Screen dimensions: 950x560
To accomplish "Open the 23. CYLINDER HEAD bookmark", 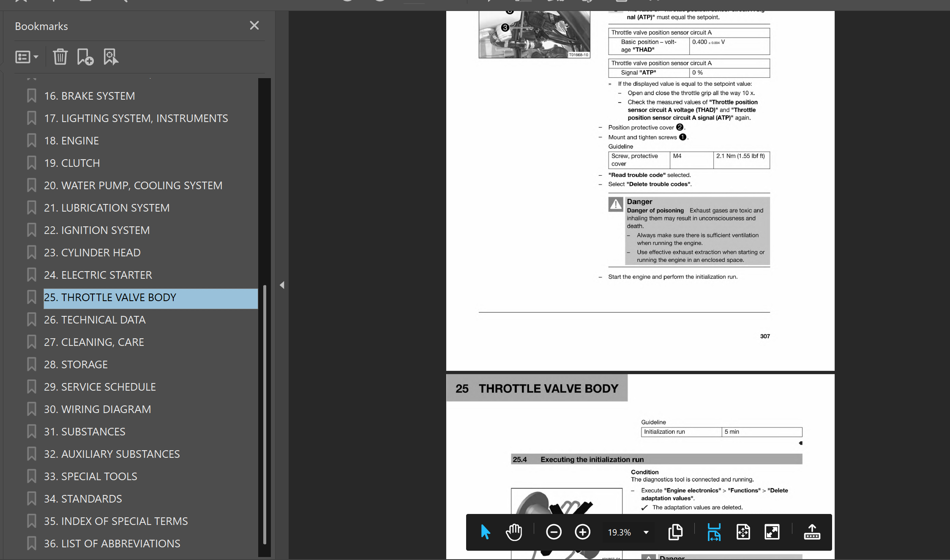I will [92, 253].
